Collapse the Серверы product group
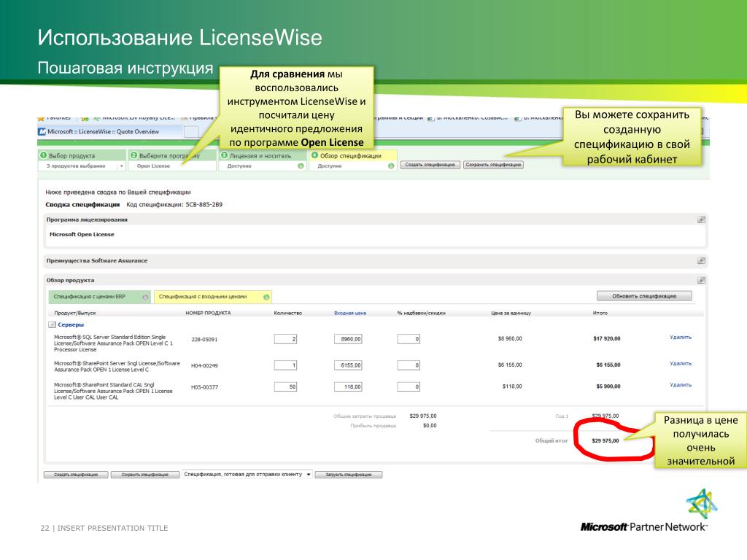This screenshot has width=747, height=560. click(52, 324)
